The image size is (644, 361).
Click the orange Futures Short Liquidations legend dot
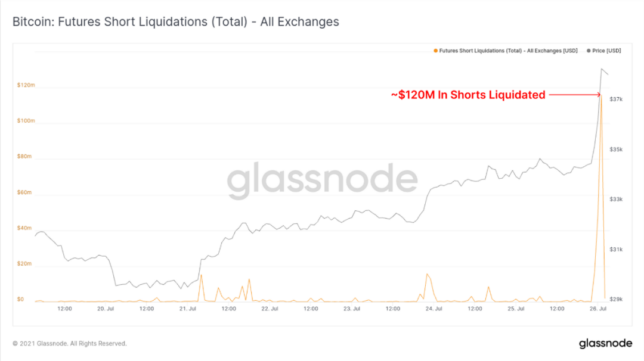436,51
